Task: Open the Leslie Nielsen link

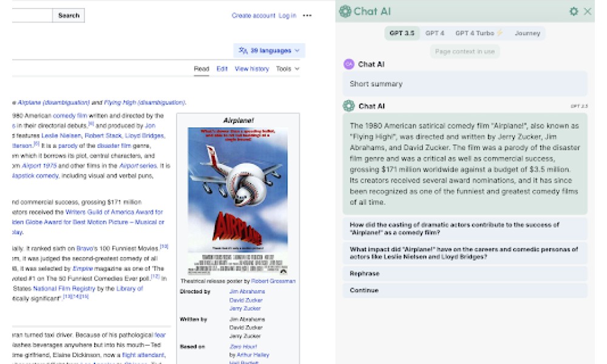Action: (61, 136)
